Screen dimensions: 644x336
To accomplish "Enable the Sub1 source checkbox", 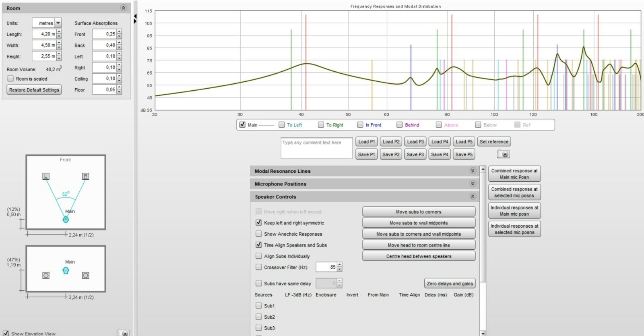I will pyautogui.click(x=258, y=305).
